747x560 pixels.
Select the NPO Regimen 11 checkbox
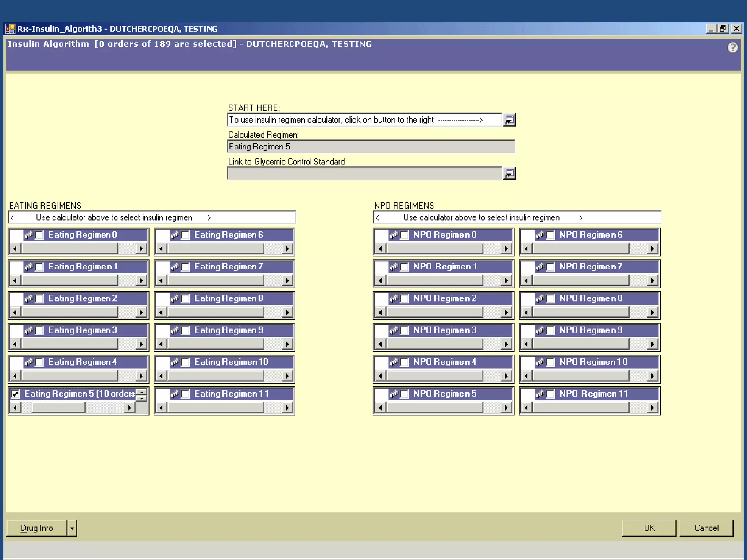pos(551,394)
